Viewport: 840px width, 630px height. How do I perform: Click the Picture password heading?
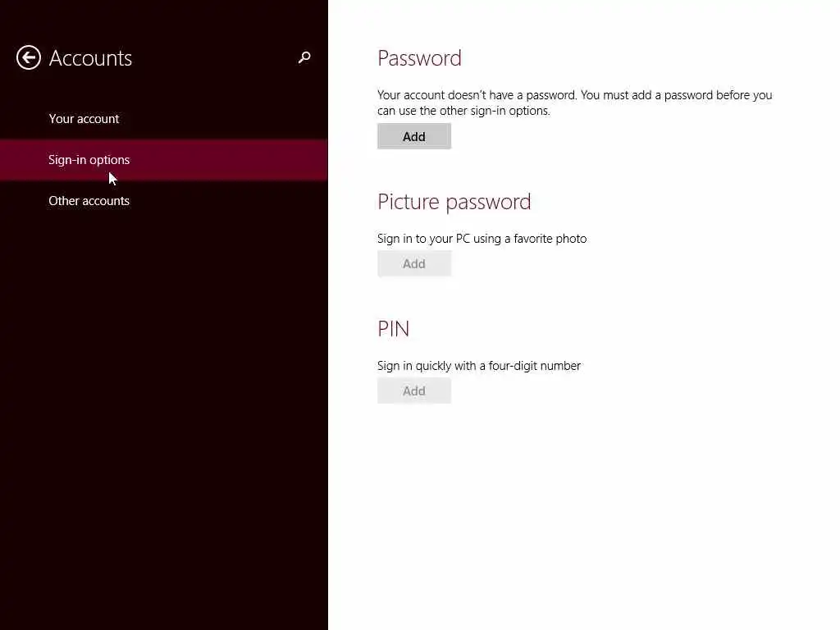click(454, 202)
